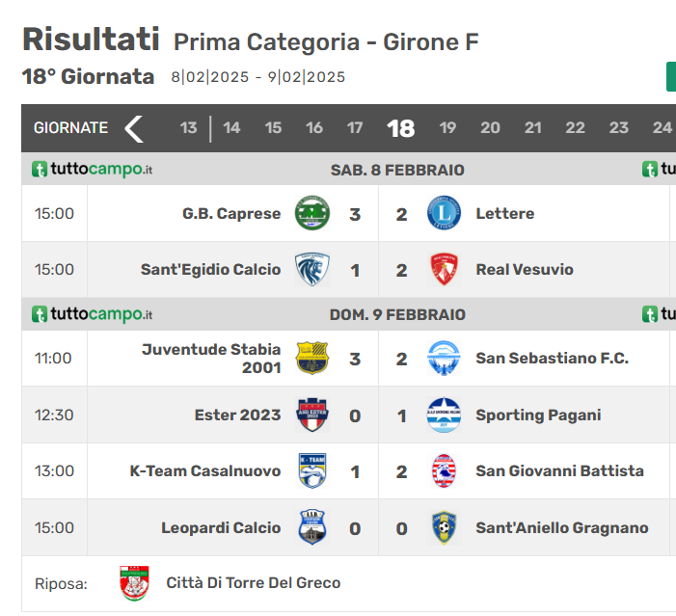Open the San Giovanni Battista team page
The image size is (676, 616).
tap(559, 470)
